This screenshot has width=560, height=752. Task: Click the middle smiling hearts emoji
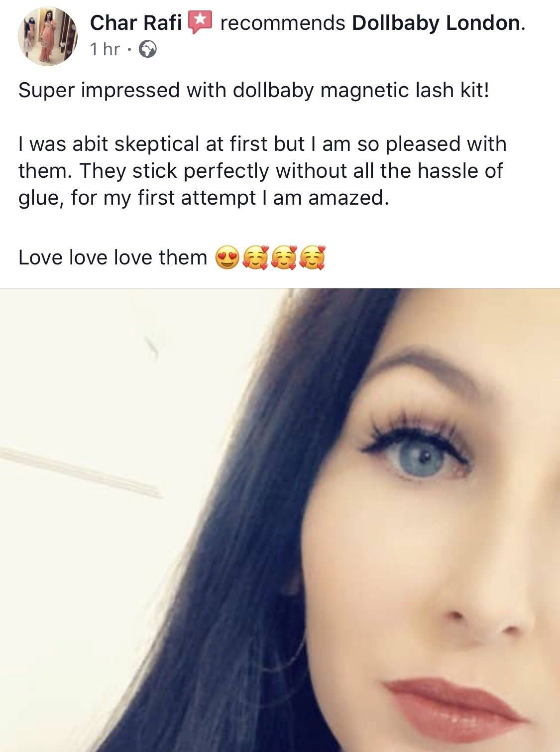point(284,258)
